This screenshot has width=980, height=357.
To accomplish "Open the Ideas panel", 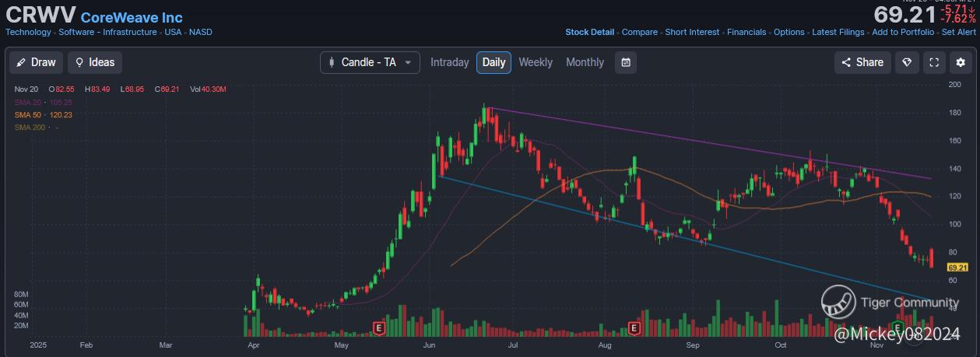I will (95, 62).
